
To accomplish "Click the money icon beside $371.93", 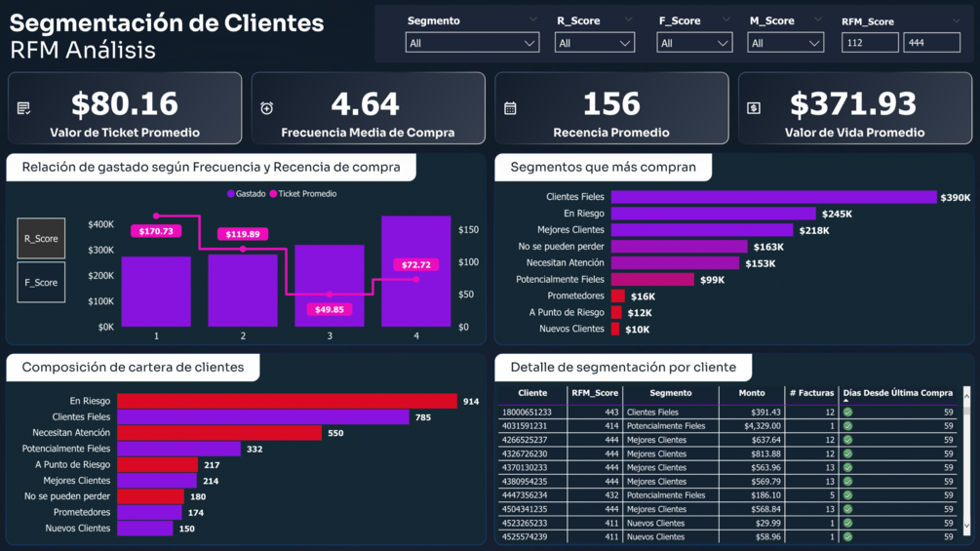I will click(754, 108).
